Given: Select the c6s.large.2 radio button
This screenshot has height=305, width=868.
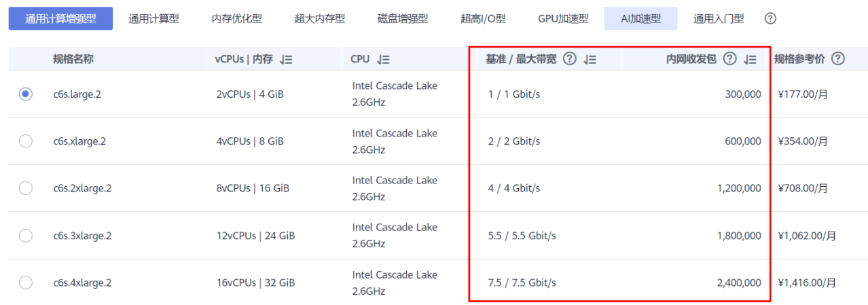Looking at the screenshot, I should point(26,94).
